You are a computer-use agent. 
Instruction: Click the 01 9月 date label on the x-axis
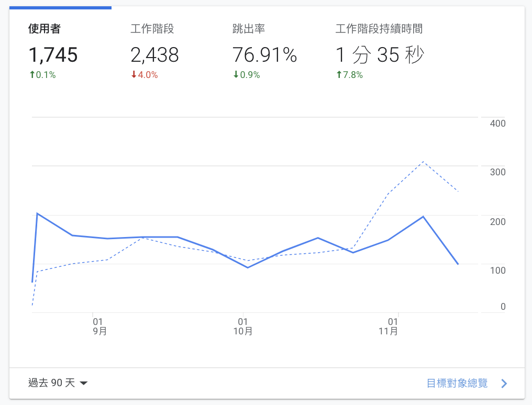point(98,326)
